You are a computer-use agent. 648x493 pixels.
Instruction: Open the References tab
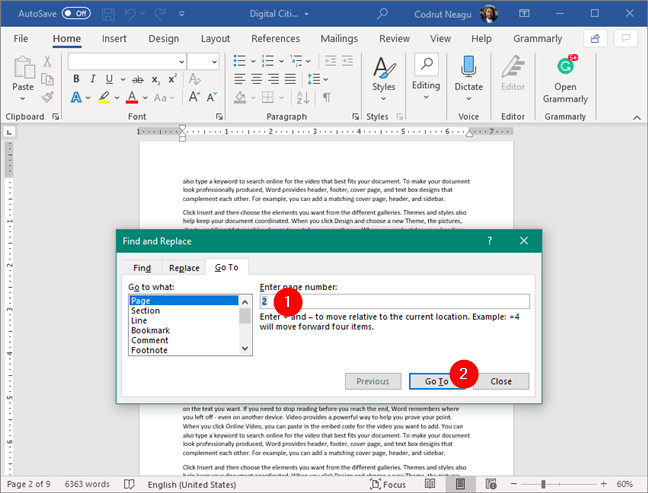[x=276, y=38]
